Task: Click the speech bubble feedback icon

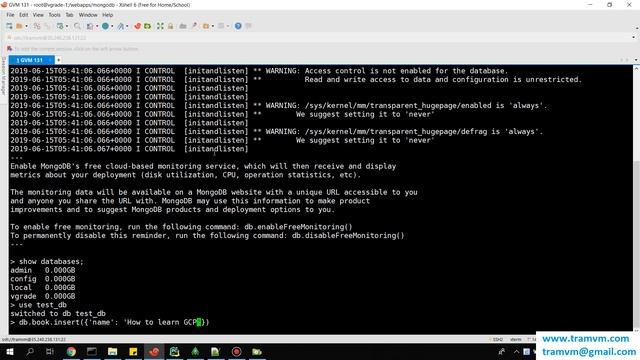Action: point(248,26)
